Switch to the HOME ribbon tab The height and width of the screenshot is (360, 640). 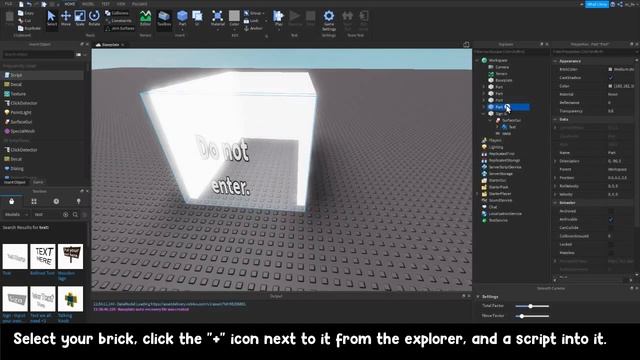point(70,4)
